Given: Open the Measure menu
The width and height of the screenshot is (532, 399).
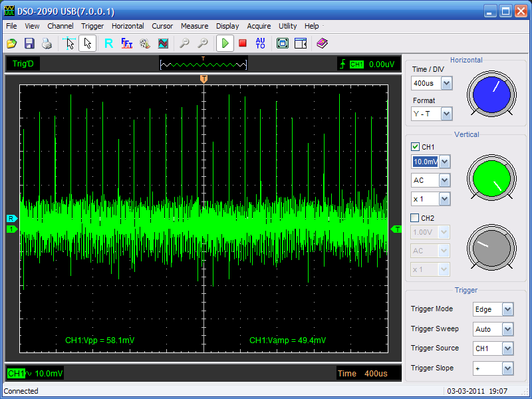Looking at the screenshot, I should 194,26.
